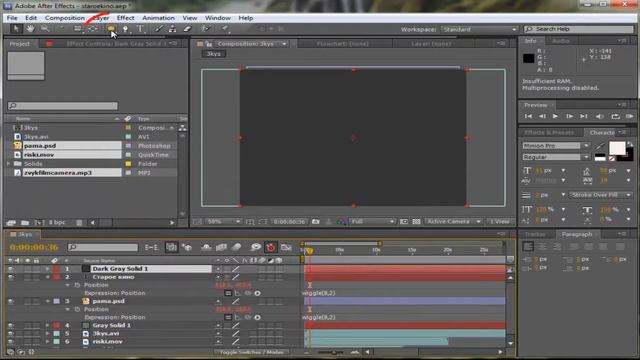Hide the Старое кино layer
Screen dimensions: 640x360
coord(10,277)
